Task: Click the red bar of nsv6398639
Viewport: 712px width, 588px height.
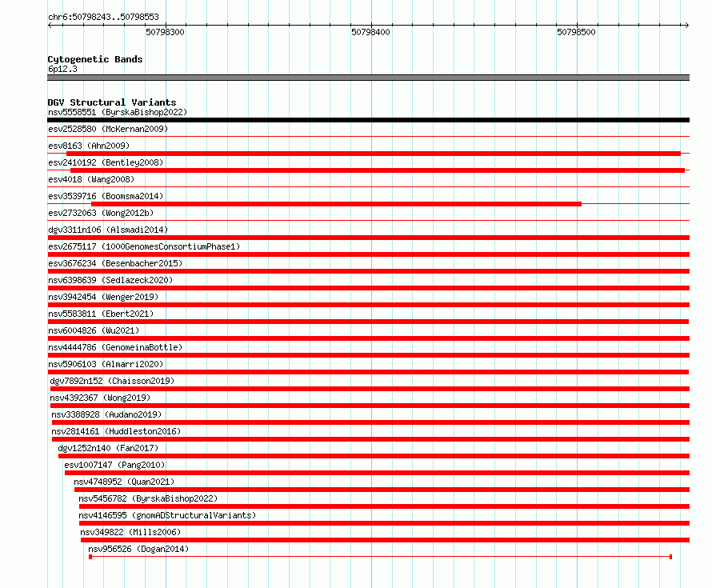Action: pos(368,288)
